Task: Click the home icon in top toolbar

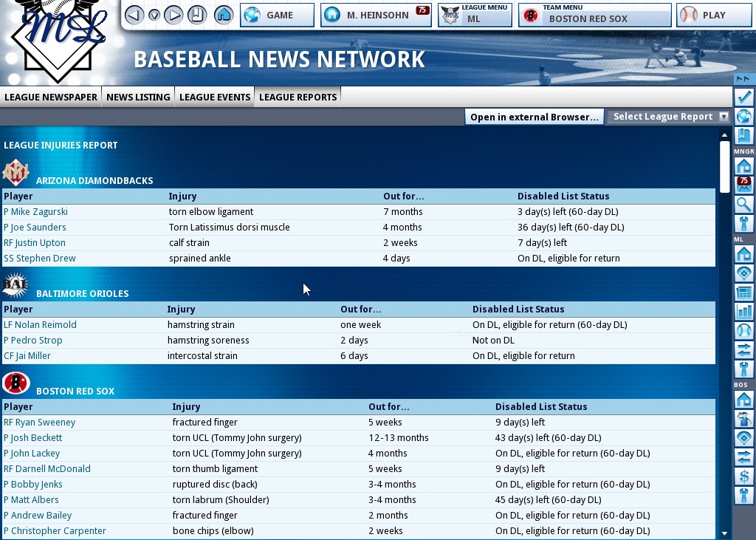Action: click(x=224, y=15)
